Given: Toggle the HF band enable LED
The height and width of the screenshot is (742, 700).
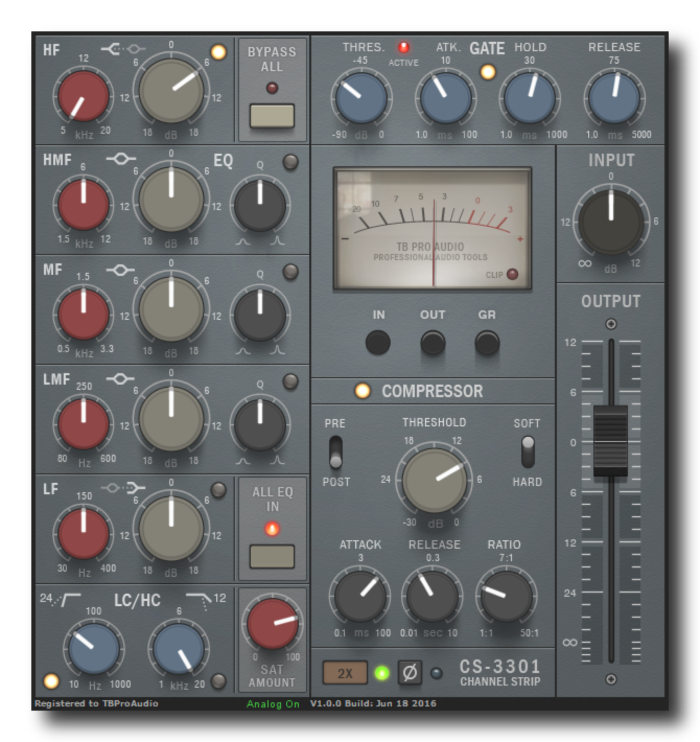Looking at the screenshot, I should tap(218, 52).
